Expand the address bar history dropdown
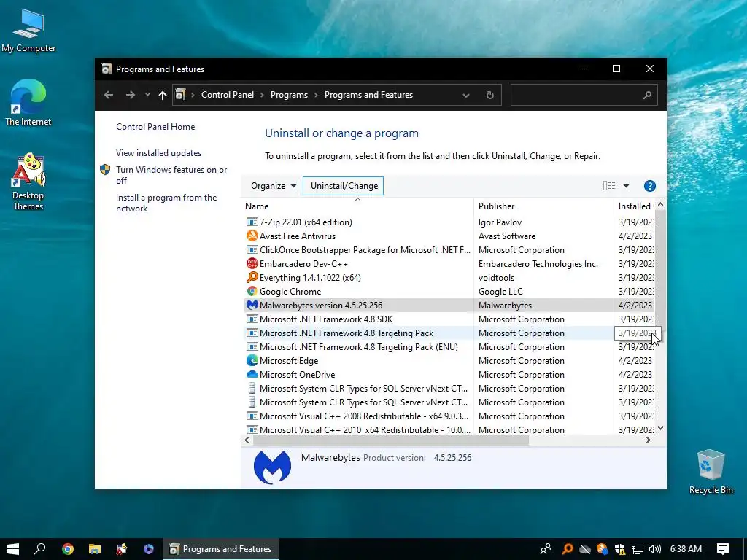Image resolution: width=747 pixels, height=560 pixels. 466,96
